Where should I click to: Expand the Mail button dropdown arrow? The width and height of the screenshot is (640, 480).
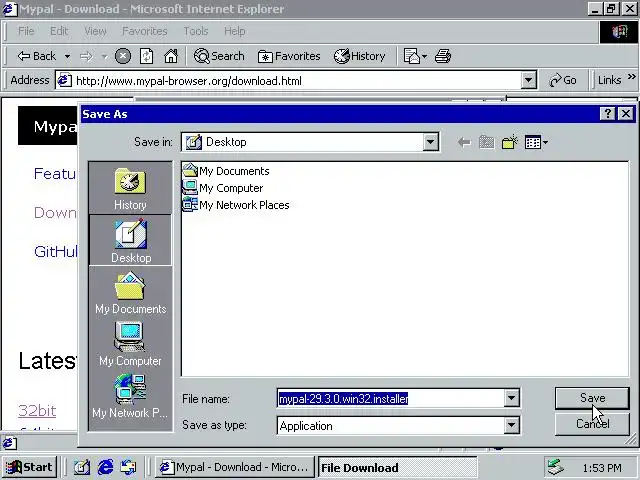tap(424, 56)
